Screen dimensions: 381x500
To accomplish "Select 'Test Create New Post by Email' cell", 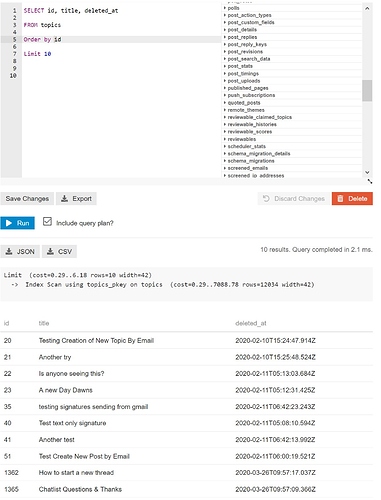I will pyautogui.click(x=84, y=456).
